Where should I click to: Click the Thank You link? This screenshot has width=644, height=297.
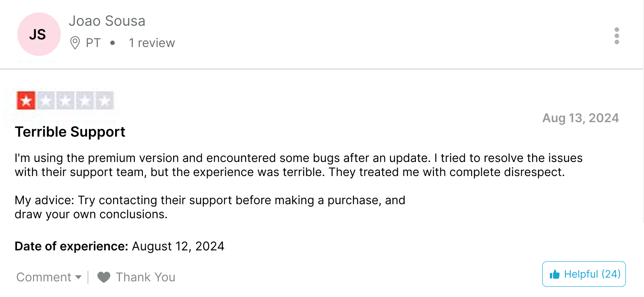pyautogui.click(x=146, y=277)
